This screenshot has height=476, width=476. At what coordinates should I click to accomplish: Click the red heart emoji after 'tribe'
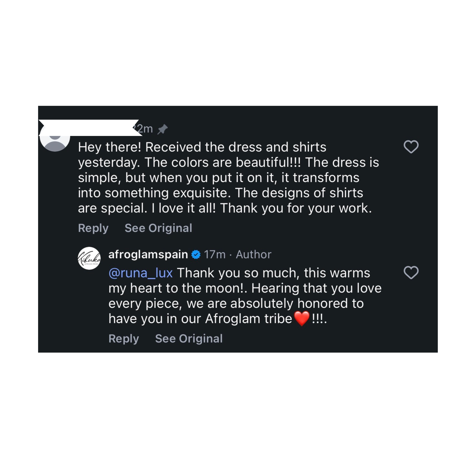click(302, 318)
